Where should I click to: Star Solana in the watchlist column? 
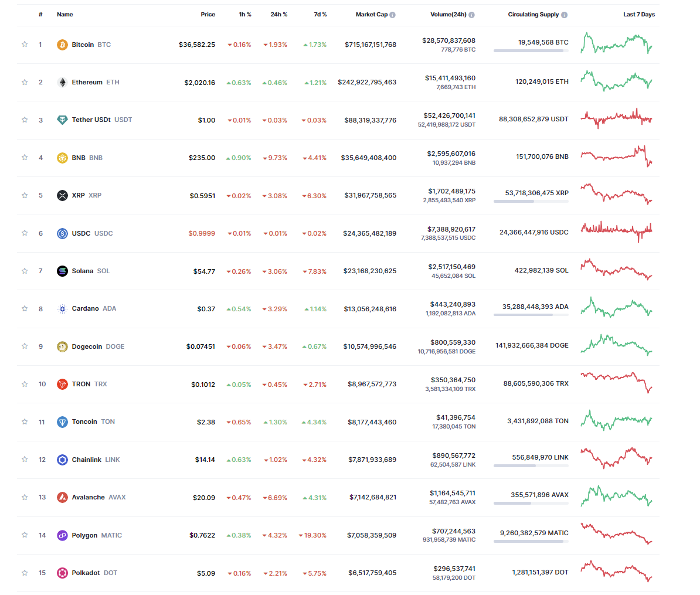[25, 271]
